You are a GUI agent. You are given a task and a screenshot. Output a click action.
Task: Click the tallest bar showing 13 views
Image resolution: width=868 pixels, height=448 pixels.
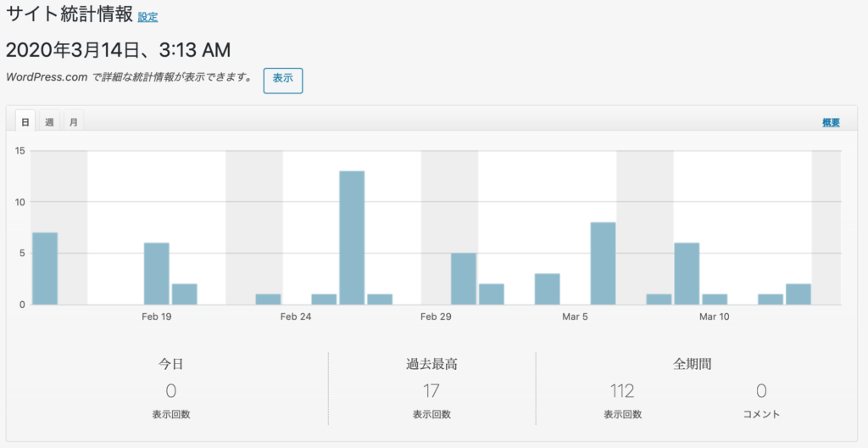pyautogui.click(x=352, y=238)
